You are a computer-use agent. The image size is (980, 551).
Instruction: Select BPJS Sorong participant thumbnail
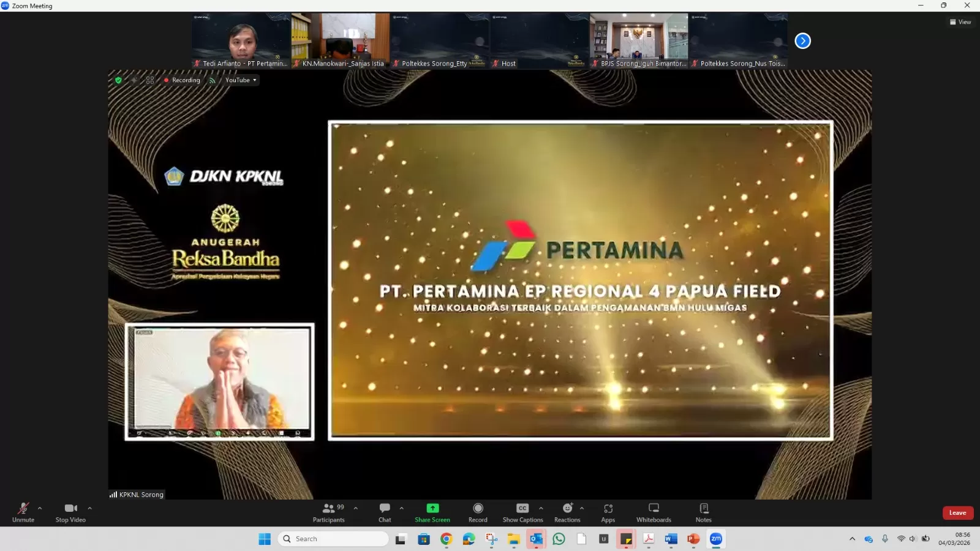[x=639, y=41]
